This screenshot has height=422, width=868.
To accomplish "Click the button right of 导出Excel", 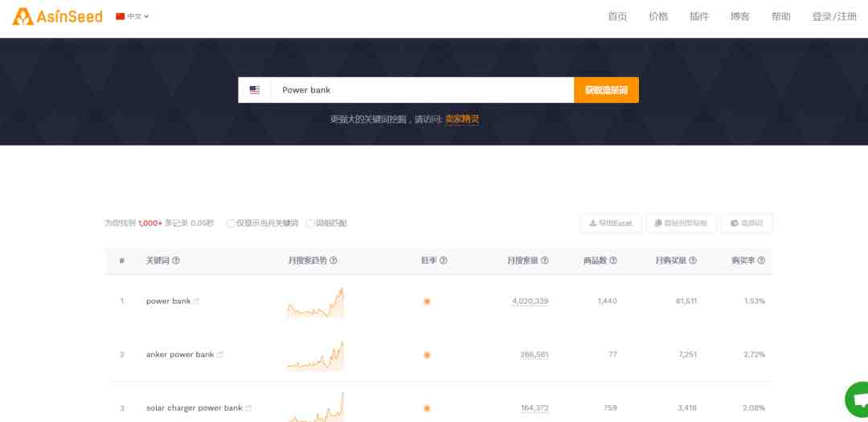I will pos(681,223).
